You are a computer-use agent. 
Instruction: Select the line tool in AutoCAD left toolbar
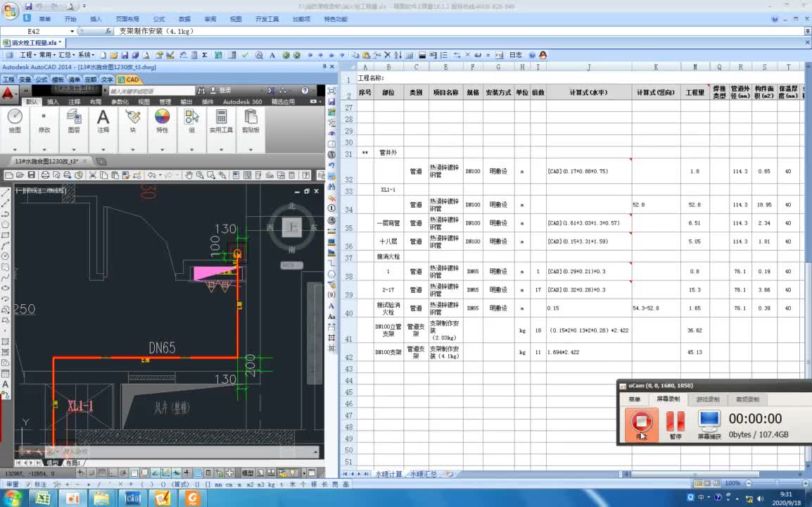coord(6,192)
